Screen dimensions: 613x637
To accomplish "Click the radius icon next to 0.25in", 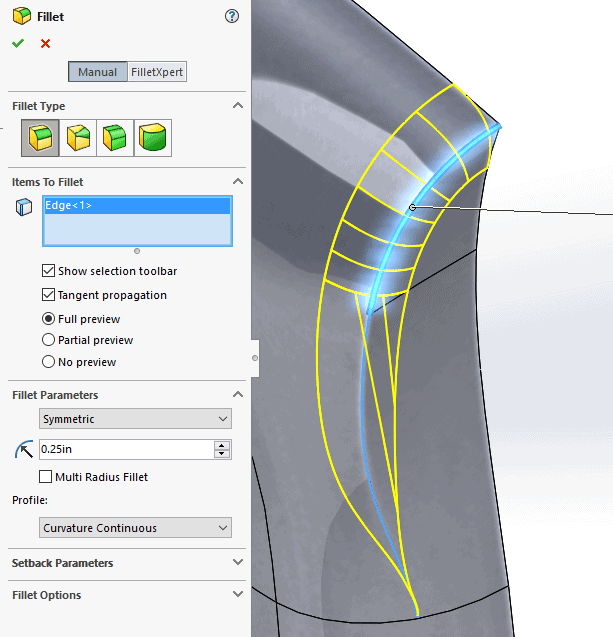I will pos(24,450).
